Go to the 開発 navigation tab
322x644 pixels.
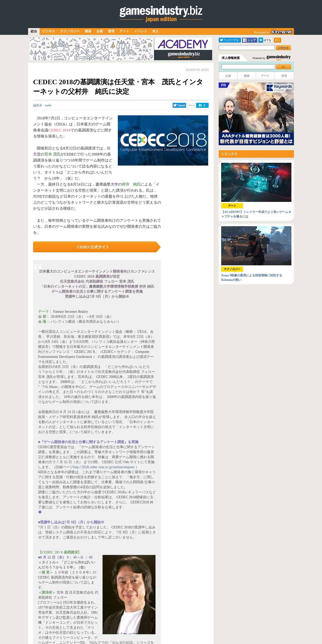tap(88, 31)
